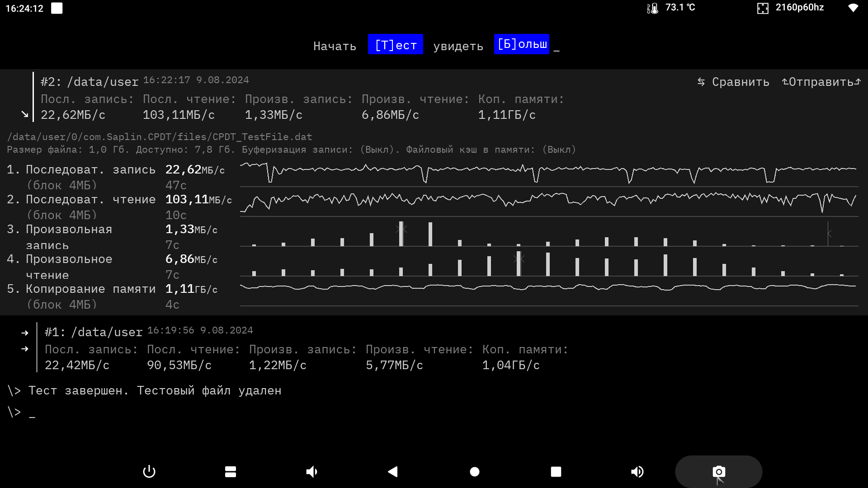Tap the back triangle navigation icon

tap(393, 472)
